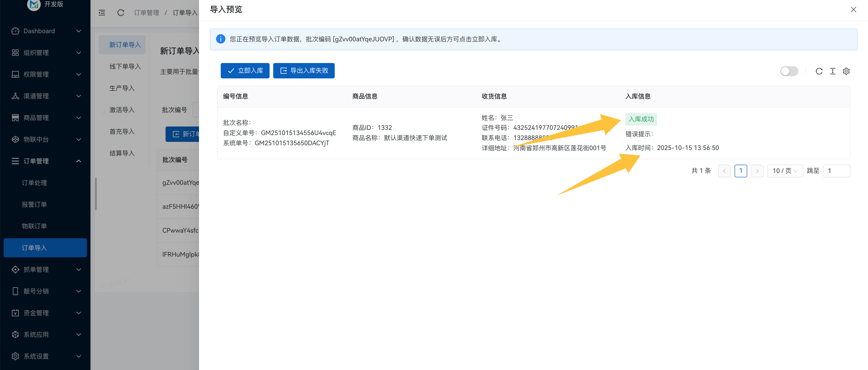Click the sidebar collapse menu icon
The width and height of the screenshot is (868, 370).
(x=102, y=13)
